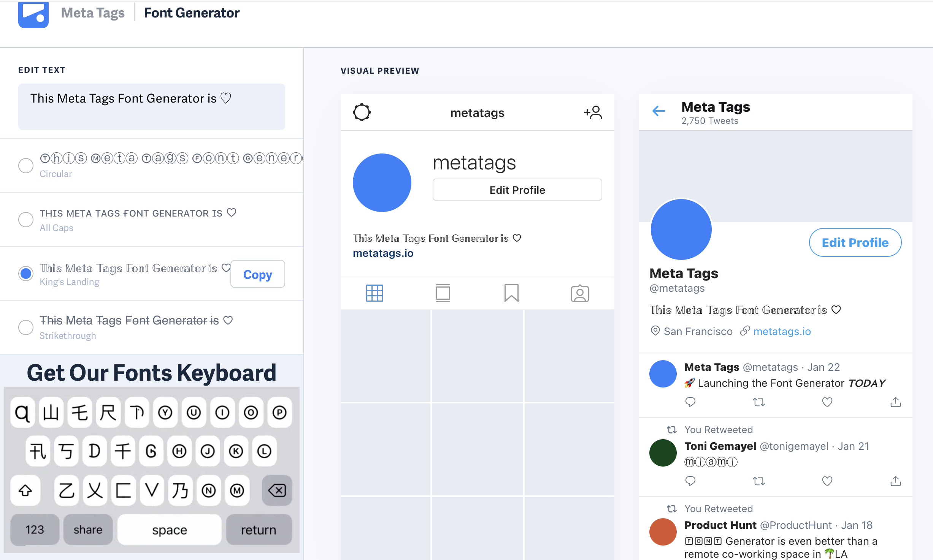Click the Meta Tags logo icon
Image resolution: width=933 pixels, height=560 pixels.
(33, 14)
